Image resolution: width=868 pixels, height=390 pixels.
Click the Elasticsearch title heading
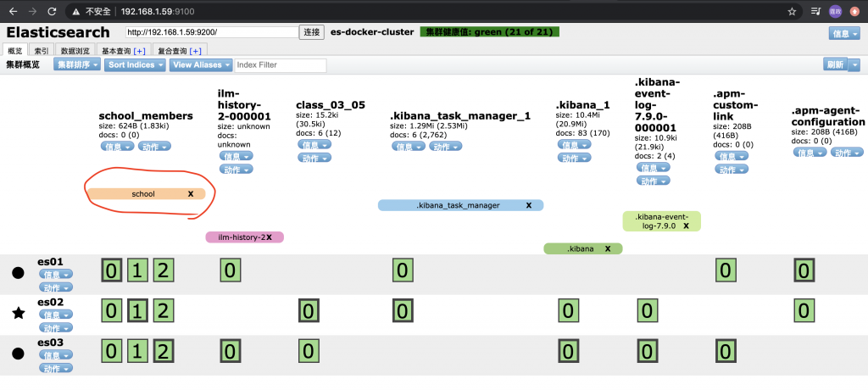pyautogui.click(x=58, y=32)
